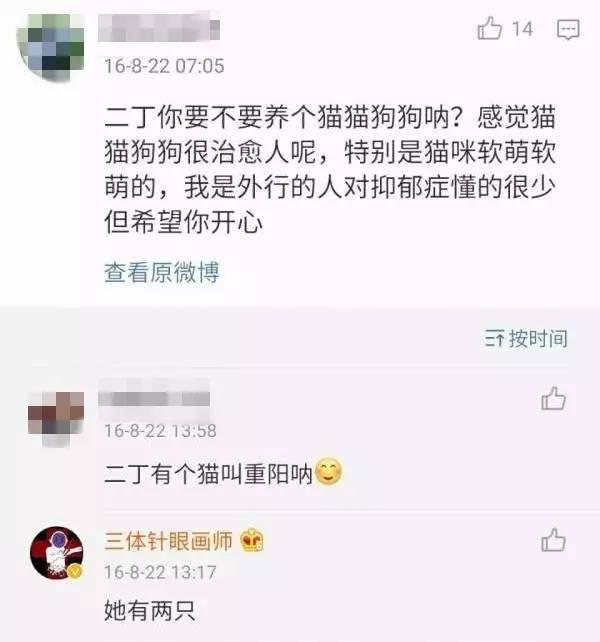The image size is (600, 642).
Task: Tap the like count 14
Action: click(523, 29)
